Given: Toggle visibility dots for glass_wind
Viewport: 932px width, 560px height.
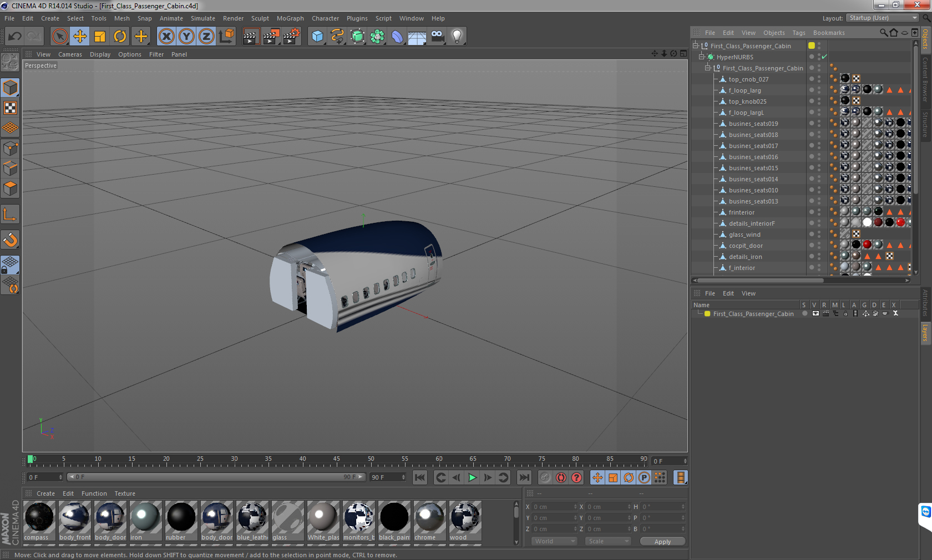Looking at the screenshot, I should coord(819,234).
